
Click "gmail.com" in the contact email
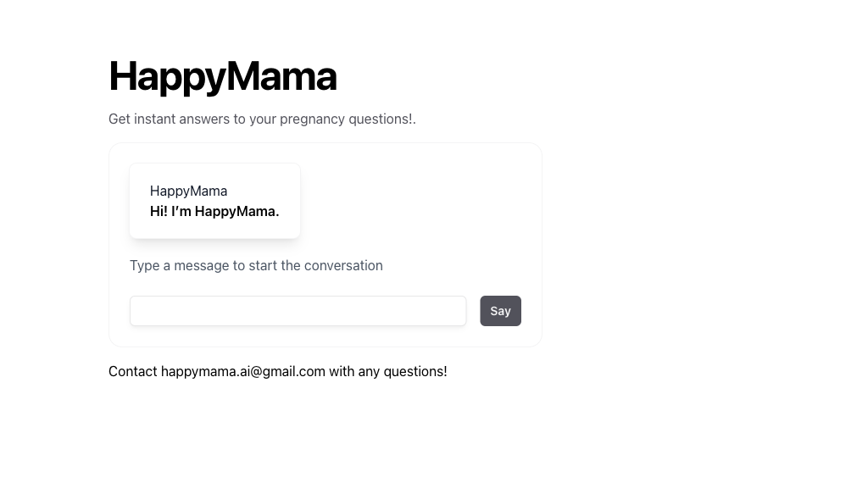[293, 371]
